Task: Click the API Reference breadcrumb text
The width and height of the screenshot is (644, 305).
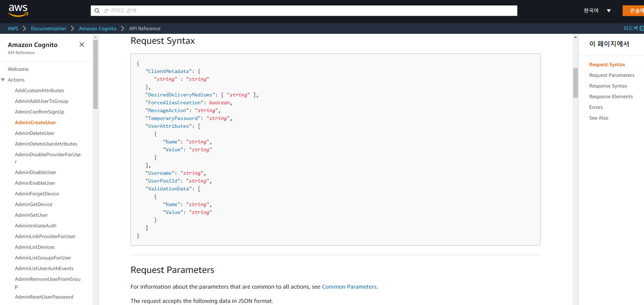Action: pos(145,28)
